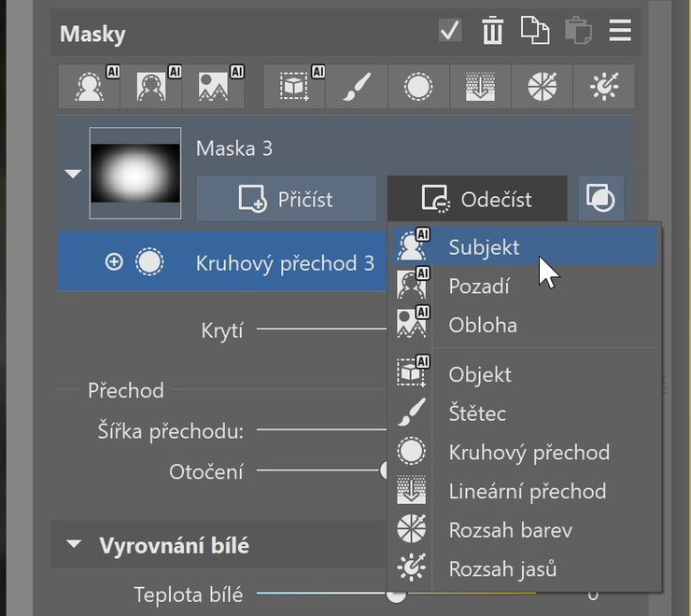691x616 pixels.
Task: Select the Brush mask toolbar icon
Action: click(x=357, y=87)
